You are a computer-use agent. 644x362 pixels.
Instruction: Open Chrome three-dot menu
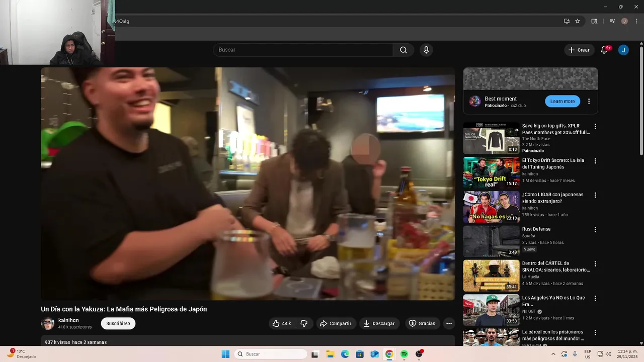636,21
